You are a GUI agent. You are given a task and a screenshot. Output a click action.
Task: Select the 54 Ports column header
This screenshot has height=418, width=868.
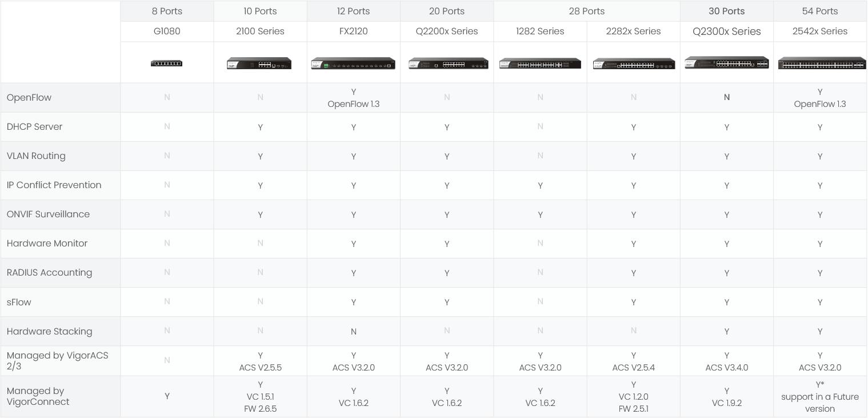(819, 11)
